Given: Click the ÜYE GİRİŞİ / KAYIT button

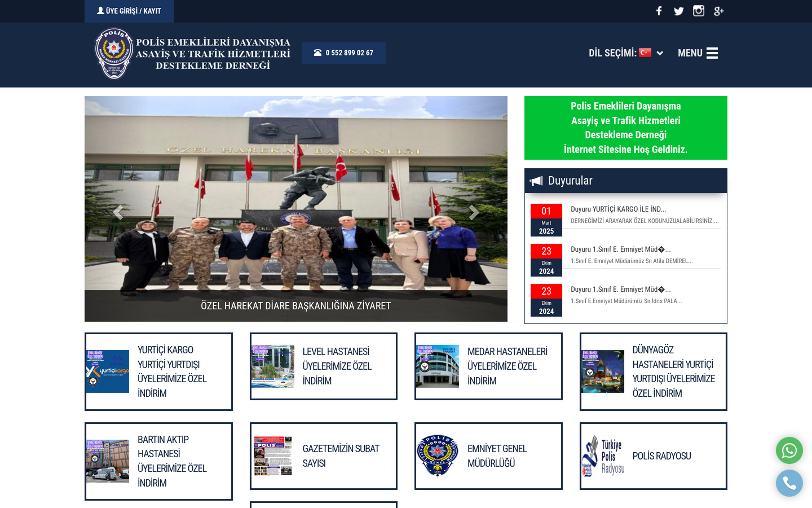Looking at the screenshot, I should 129,11.
